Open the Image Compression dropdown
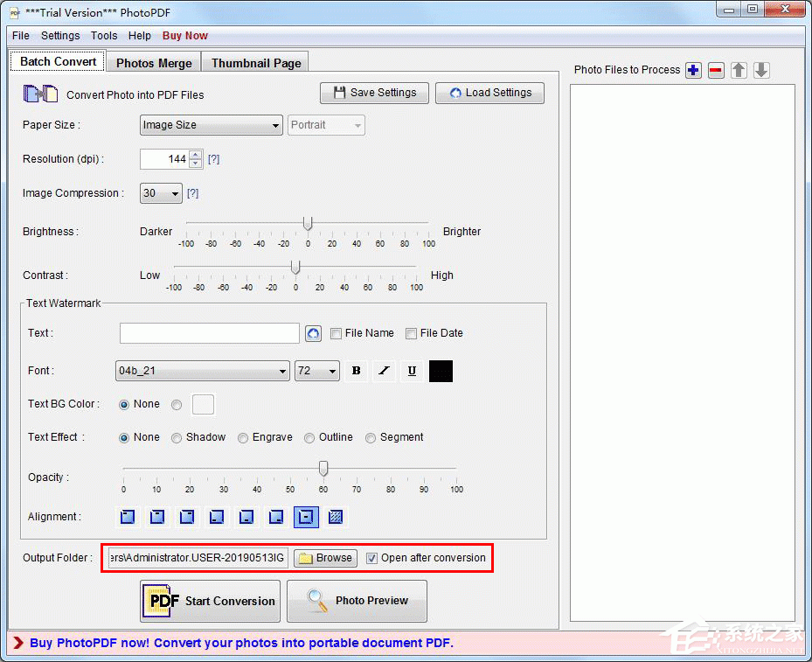Image resolution: width=812 pixels, height=662 pixels. pos(161,193)
